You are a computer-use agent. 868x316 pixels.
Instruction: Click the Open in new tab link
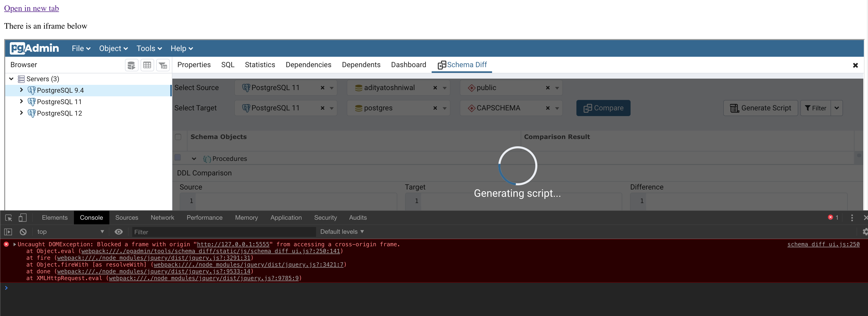click(31, 8)
